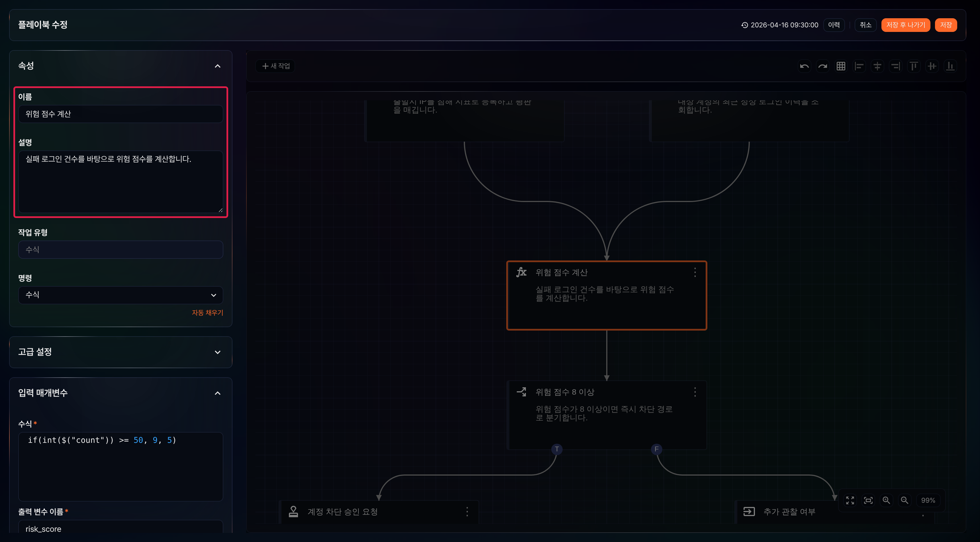Click the 설명 textarea
The image size is (980, 542).
[121, 182]
